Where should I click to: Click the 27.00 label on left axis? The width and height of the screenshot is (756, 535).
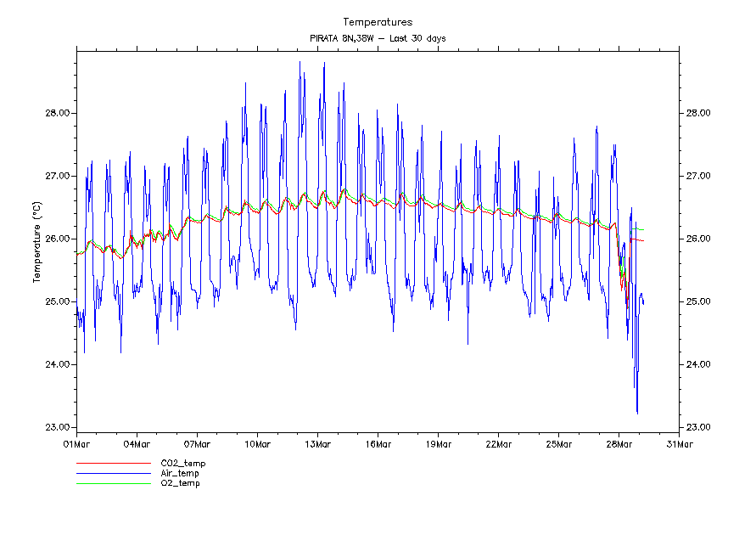click(57, 176)
